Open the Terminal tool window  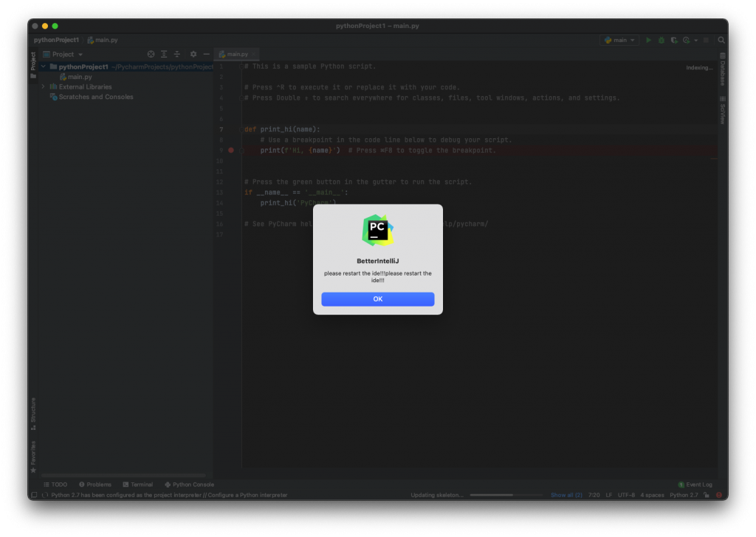pyautogui.click(x=138, y=485)
